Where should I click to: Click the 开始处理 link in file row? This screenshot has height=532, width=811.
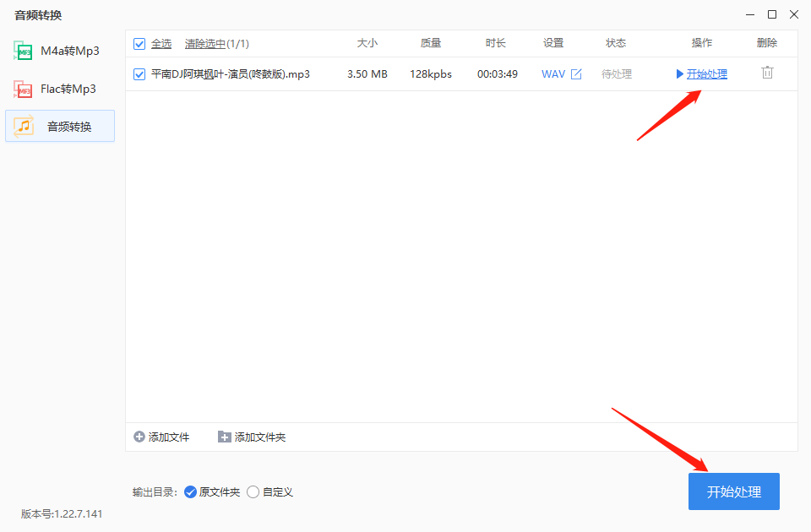click(x=706, y=74)
